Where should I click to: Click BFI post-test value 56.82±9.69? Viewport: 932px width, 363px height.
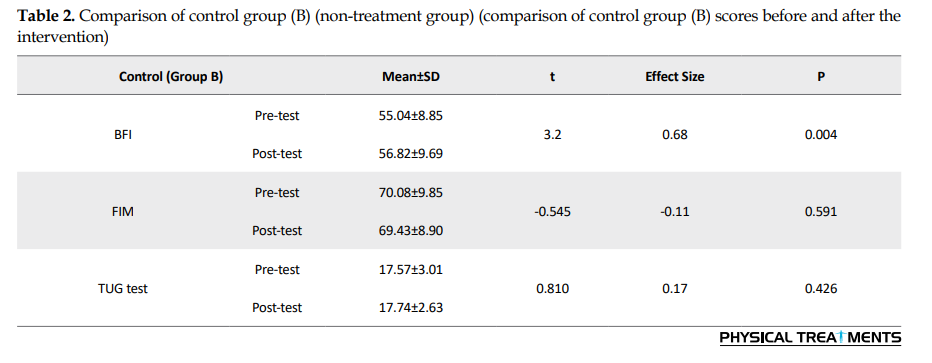411,154
